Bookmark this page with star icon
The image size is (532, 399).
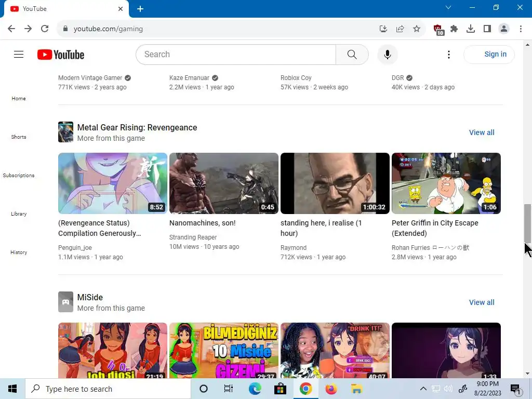click(417, 29)
